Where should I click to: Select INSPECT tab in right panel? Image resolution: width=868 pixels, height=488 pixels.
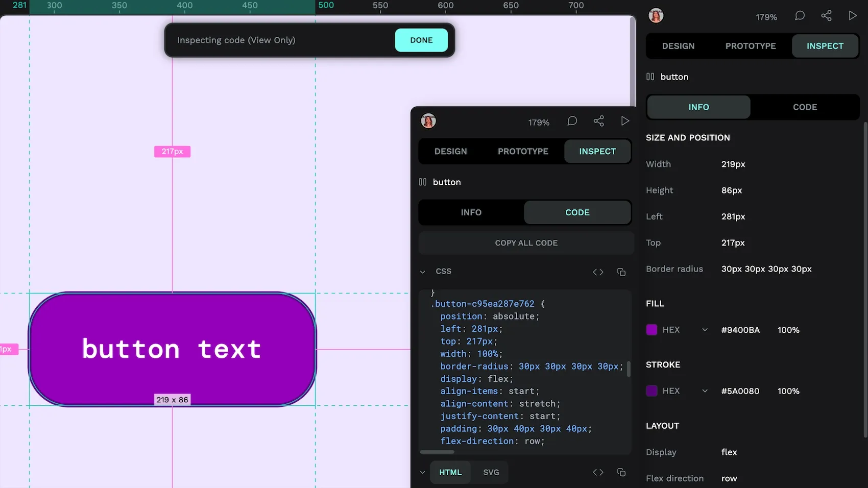coord(825,46)
